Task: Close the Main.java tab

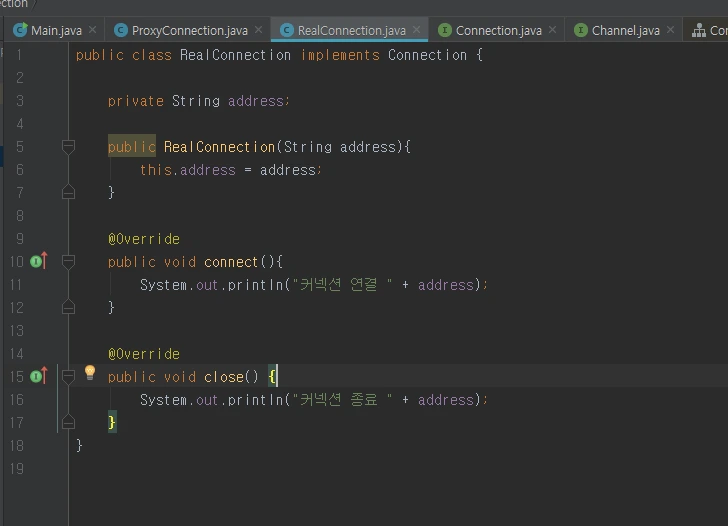Action: coord(92,30)
